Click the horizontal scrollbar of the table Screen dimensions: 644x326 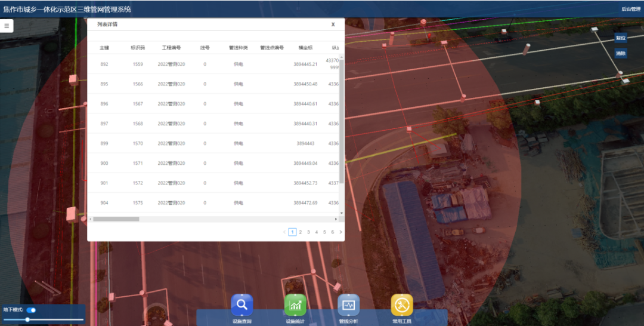pos(116,219)
